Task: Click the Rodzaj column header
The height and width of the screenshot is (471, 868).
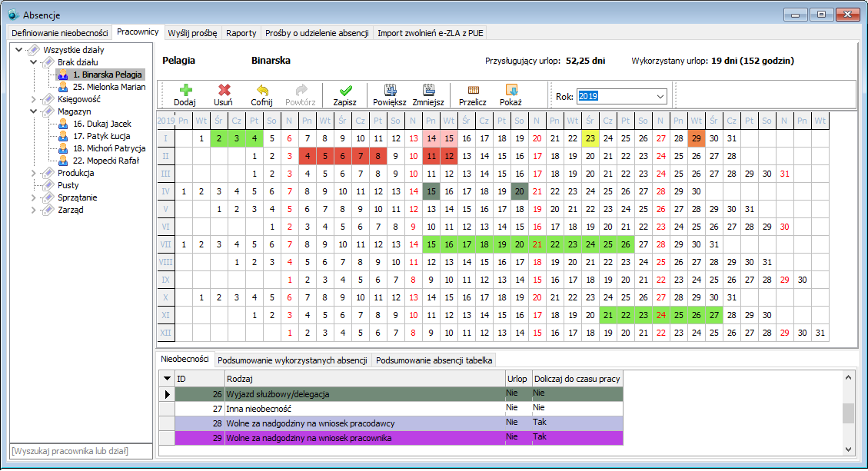Action: 364,379
